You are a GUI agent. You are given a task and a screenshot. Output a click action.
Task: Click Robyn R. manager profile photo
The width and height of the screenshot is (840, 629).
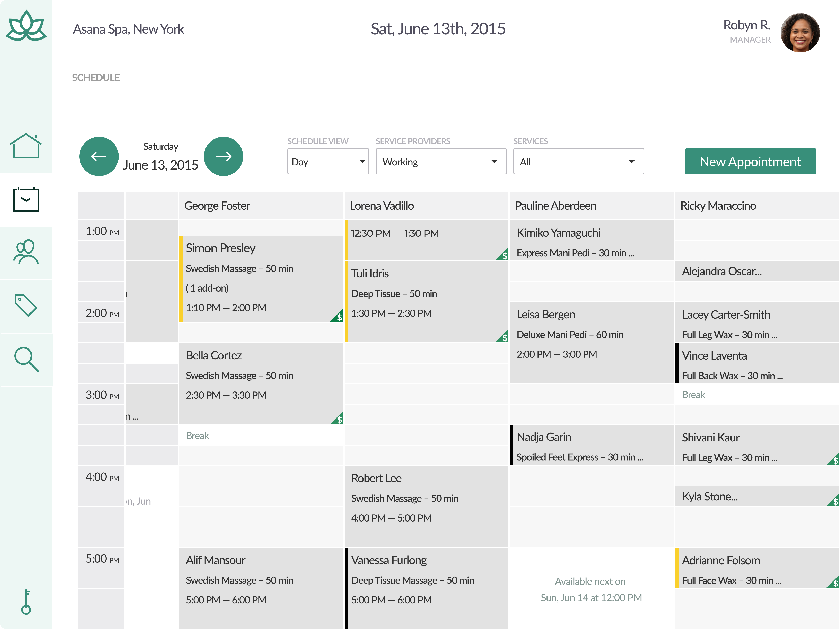click(x=800, y=33)
